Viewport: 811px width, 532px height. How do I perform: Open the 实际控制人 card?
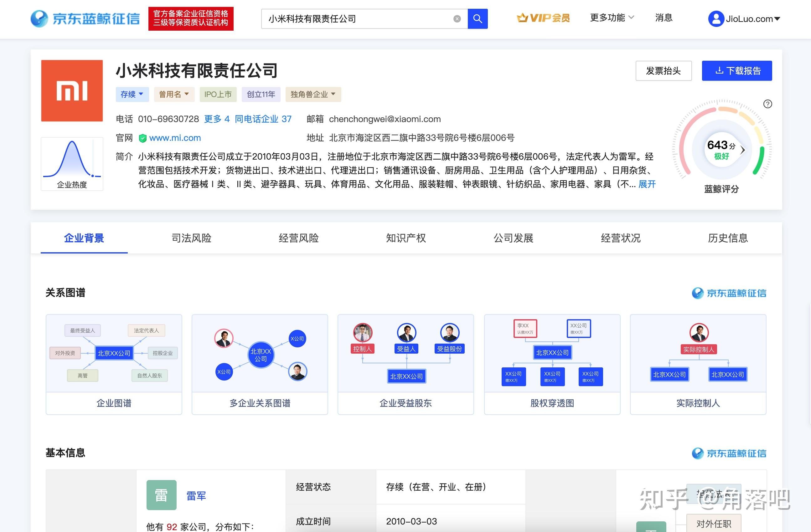[698, 365]
